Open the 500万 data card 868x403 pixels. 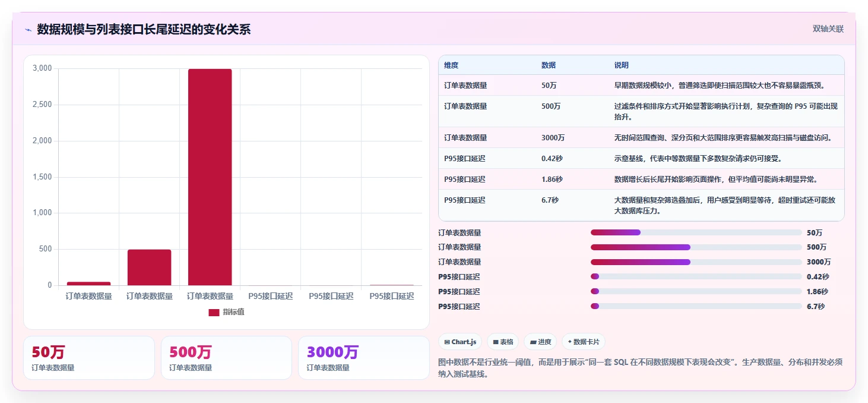point(226,358)
